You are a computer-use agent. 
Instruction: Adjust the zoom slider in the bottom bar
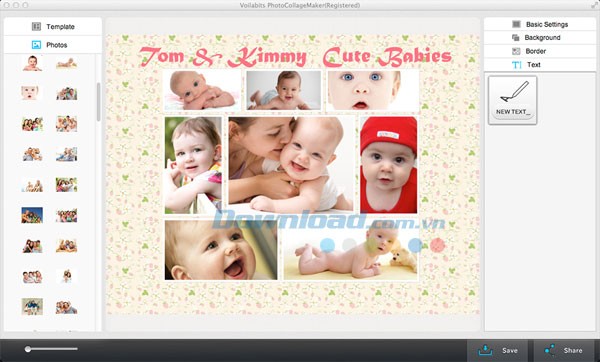[51, 349]
